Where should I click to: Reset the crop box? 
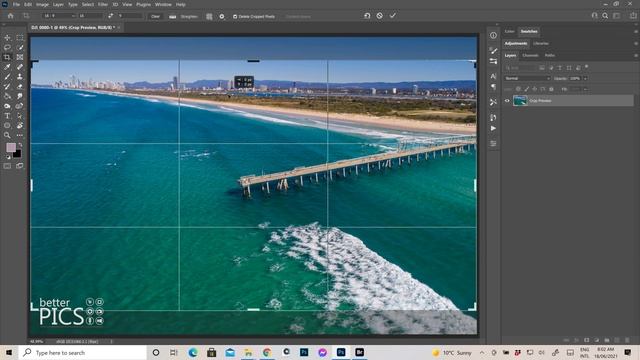tap(367, 16)
